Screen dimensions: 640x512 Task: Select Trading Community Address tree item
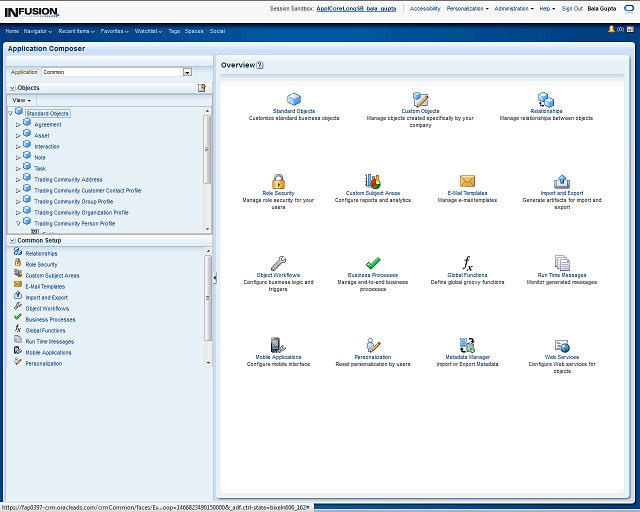point(68,180)
